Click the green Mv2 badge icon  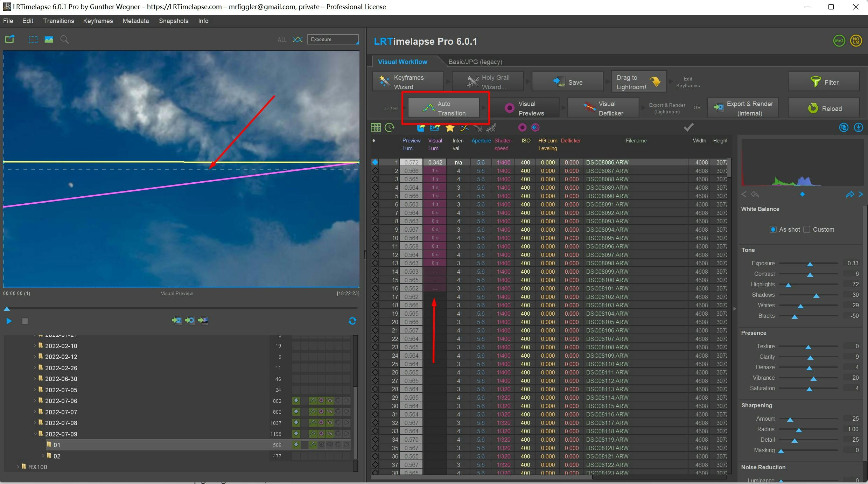tap(839, 41)
